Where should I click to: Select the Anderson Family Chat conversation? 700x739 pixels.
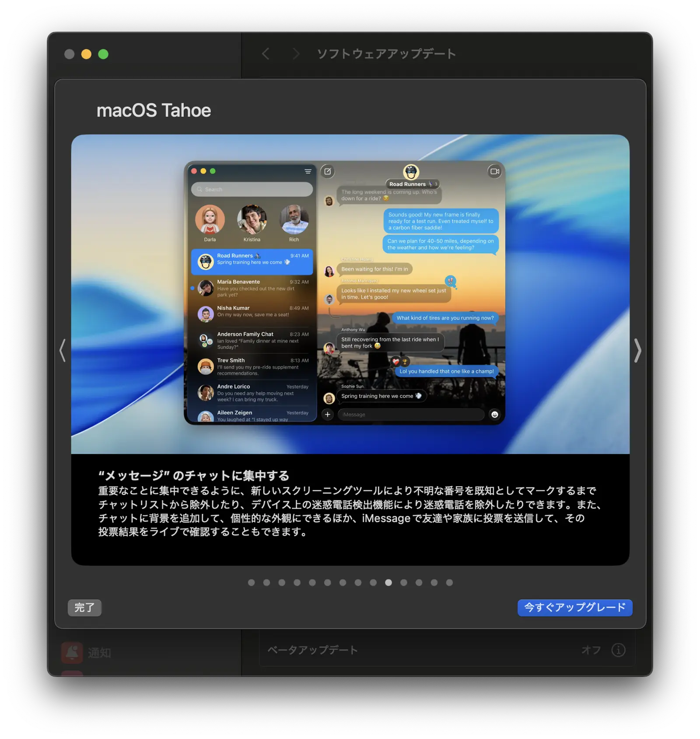click(x=252, y=341)
